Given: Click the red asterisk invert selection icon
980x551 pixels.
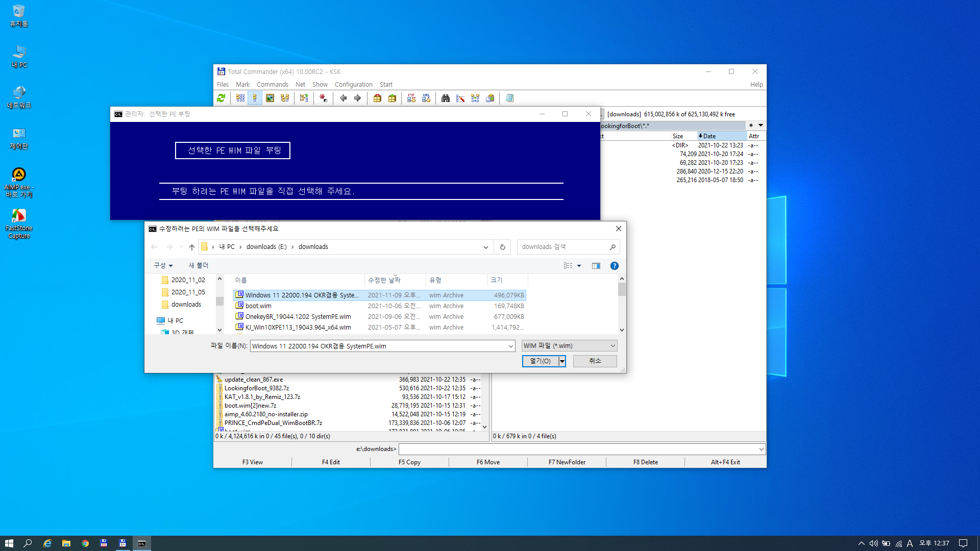Looking at the screenshot, I should [x=323, y=98].
